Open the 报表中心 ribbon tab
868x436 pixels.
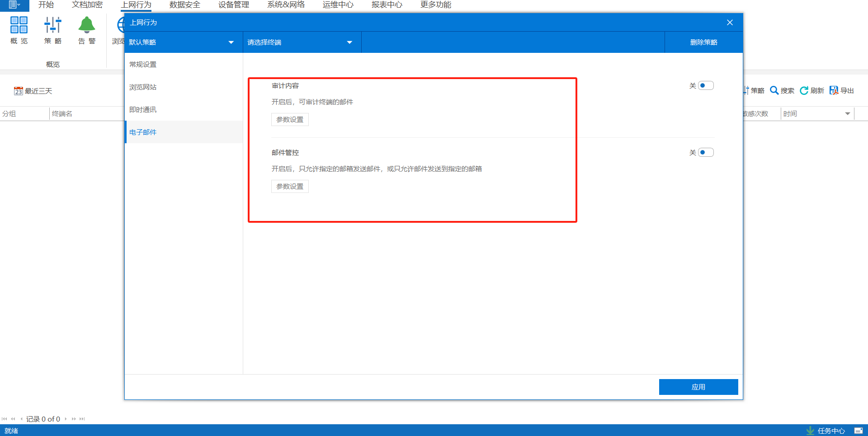pyautogui.click(x=387, y=5)
